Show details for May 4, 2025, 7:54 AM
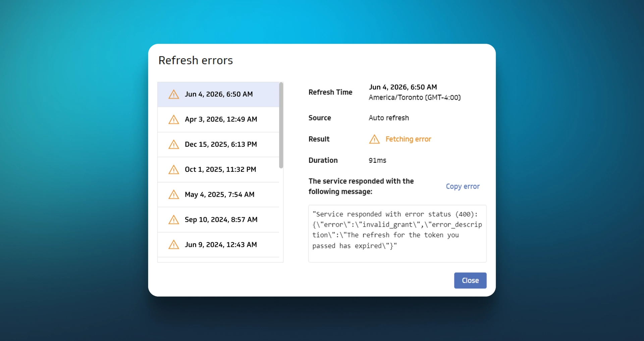 point(218,195)
